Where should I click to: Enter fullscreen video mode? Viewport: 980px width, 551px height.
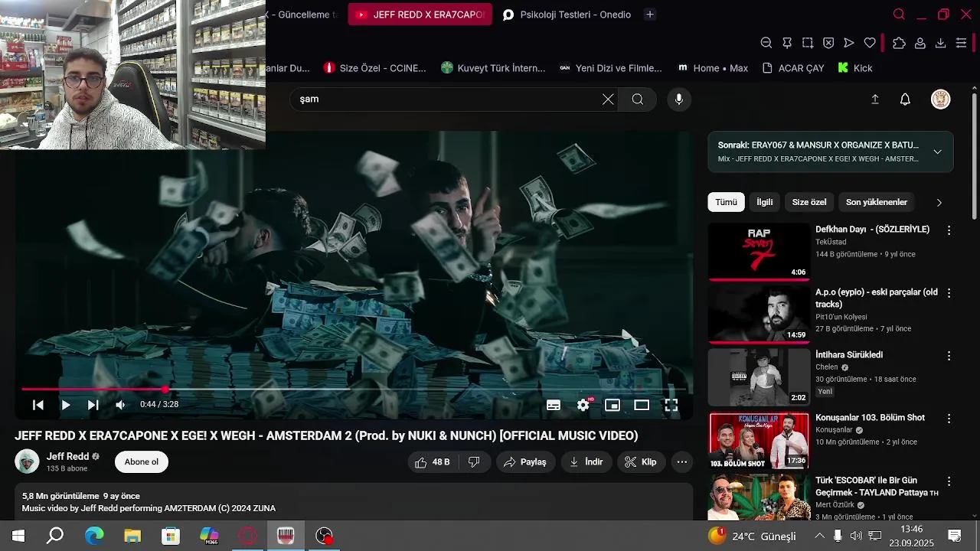pyautogui.click(x=671, y=405)
